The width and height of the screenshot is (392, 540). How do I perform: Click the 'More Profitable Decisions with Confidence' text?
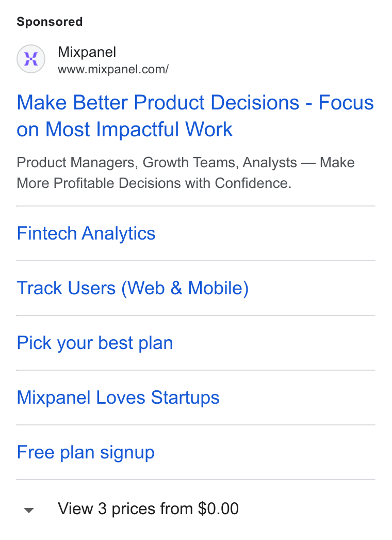[154, 183]
